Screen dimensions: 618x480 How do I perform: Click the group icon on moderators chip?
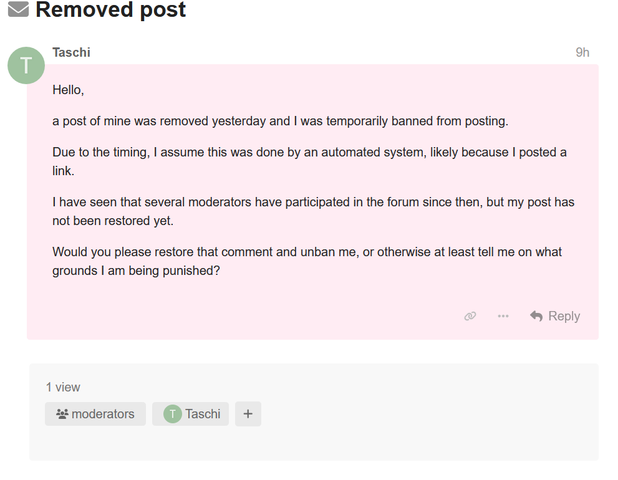pyautogui.click(x=62, y=414)
